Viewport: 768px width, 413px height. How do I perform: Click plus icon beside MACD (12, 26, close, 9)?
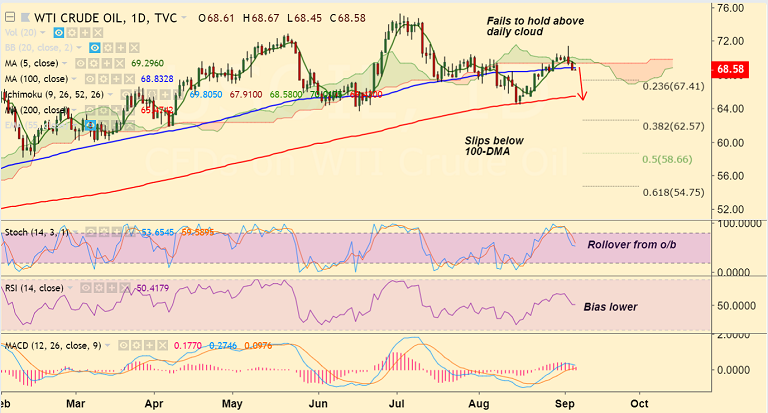pyautogui.click(x=149, y=345)
